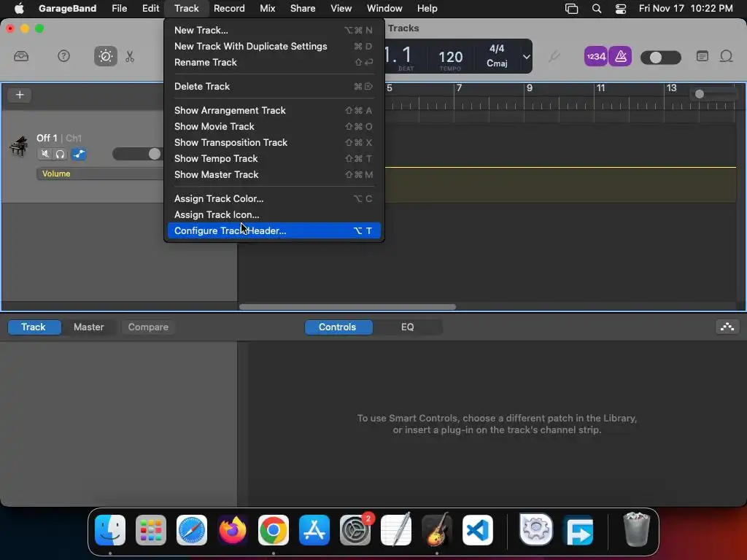Viewport: 747px width, 560px height.
Task: Choose Show Master Track
Action: (x=274, y=175)
